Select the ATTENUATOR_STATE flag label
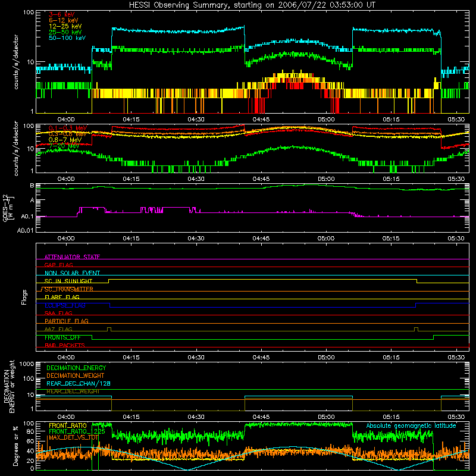Screen dimensions: 476x476 (x=72, y=257)
